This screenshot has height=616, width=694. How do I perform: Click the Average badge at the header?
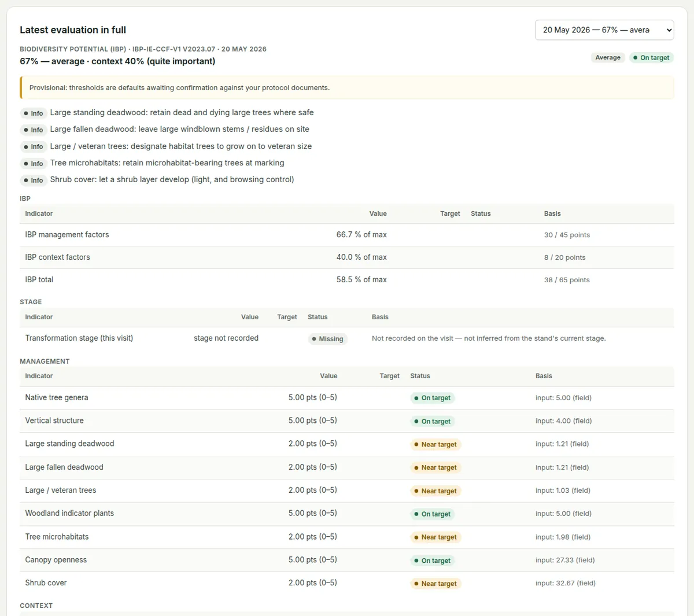608,58
